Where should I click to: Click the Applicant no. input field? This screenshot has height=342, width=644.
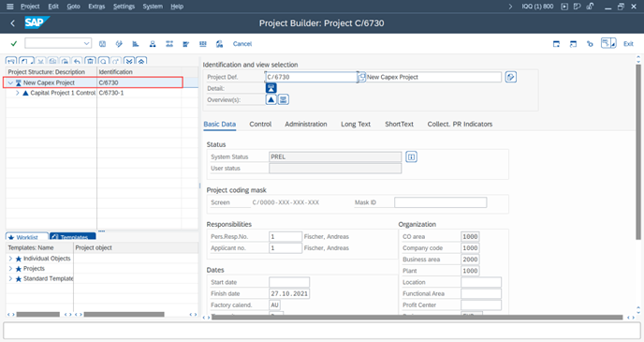tap(285, 248)
